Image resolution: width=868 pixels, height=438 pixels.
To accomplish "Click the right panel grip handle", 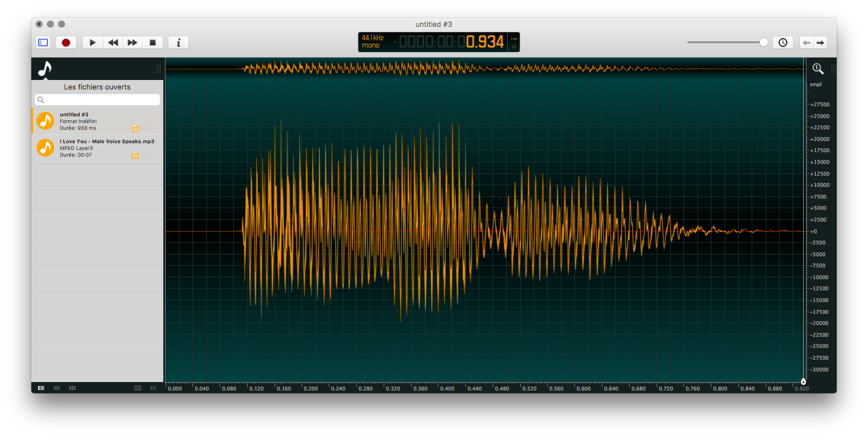I will 833,69.
